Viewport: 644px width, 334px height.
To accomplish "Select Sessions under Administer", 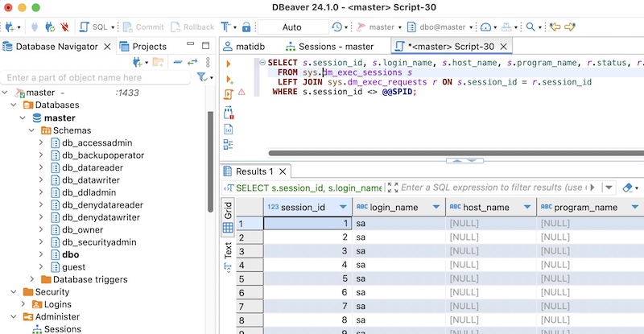I will [63, 329].
